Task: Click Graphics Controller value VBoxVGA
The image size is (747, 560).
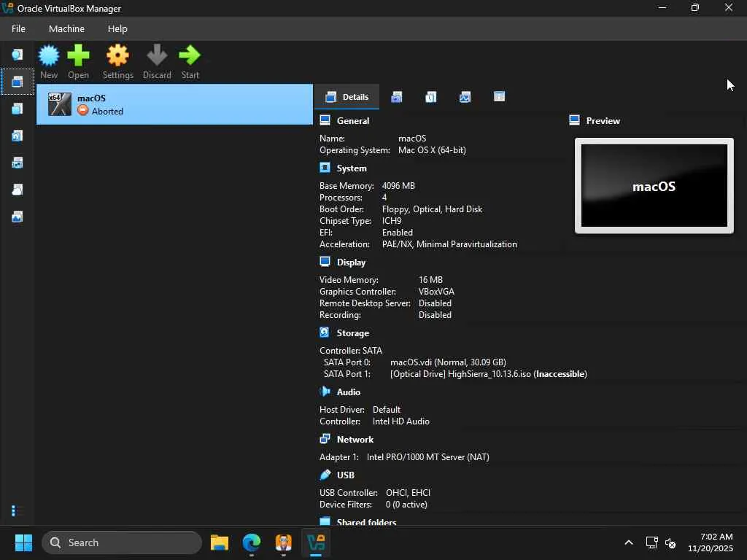Action: pyautogui.click(x=436, y=292)
